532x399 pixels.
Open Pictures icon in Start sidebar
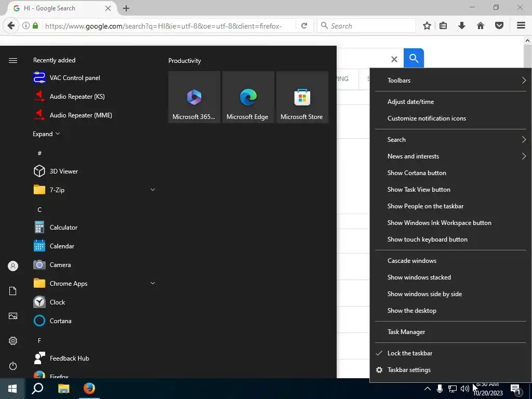click(x=13, y=316)
